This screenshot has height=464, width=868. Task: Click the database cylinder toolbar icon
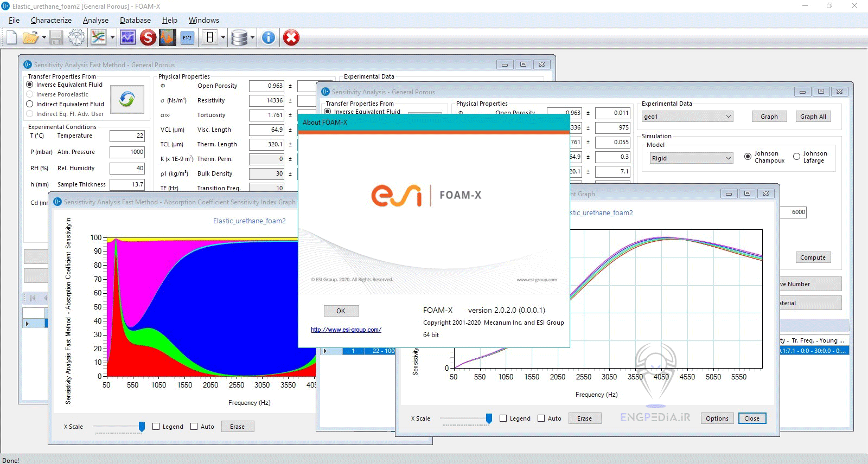tap(239, 37)
